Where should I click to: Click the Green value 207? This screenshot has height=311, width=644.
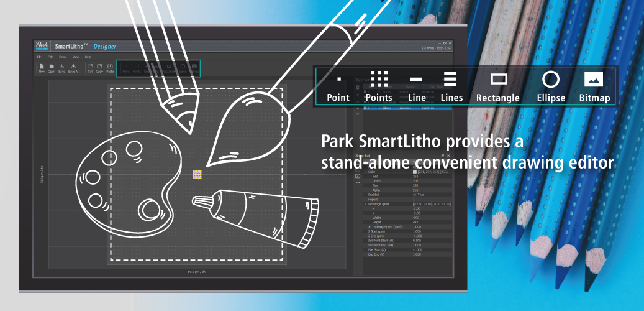point(415,181)
